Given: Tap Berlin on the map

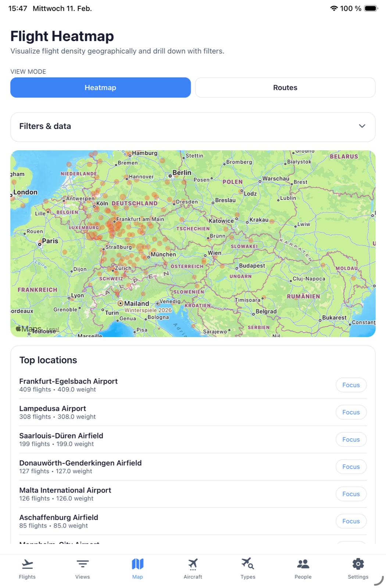Looking at the screenshot, I should 182,173.
